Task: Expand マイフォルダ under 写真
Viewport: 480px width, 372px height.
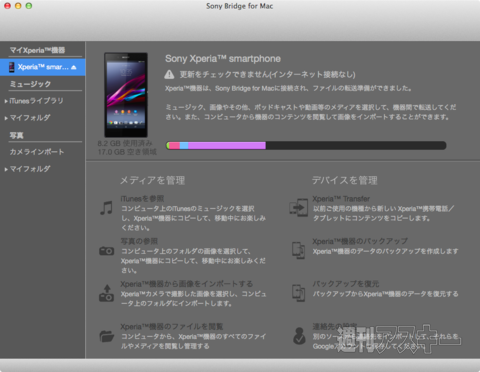Action: pos(6,169)
